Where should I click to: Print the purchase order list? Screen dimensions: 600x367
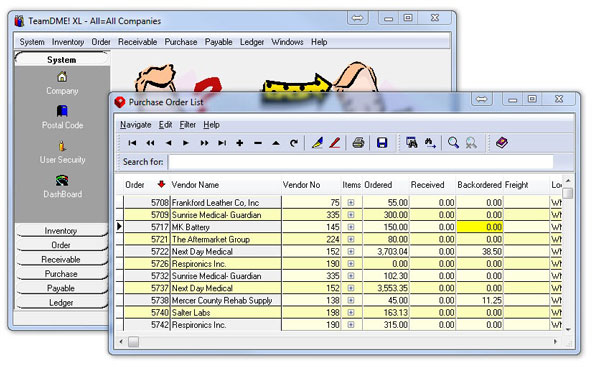pyautogui.click(x=358, y=143)
